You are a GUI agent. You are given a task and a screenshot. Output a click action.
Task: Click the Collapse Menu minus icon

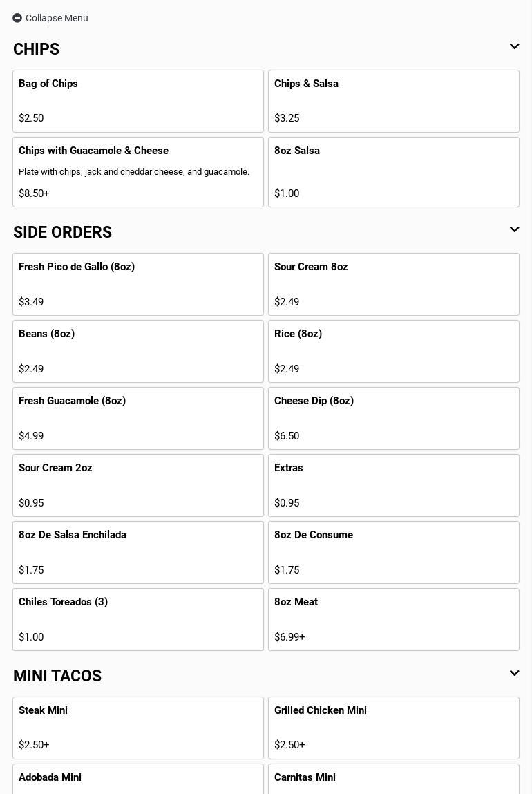click(x=17, y=18)
